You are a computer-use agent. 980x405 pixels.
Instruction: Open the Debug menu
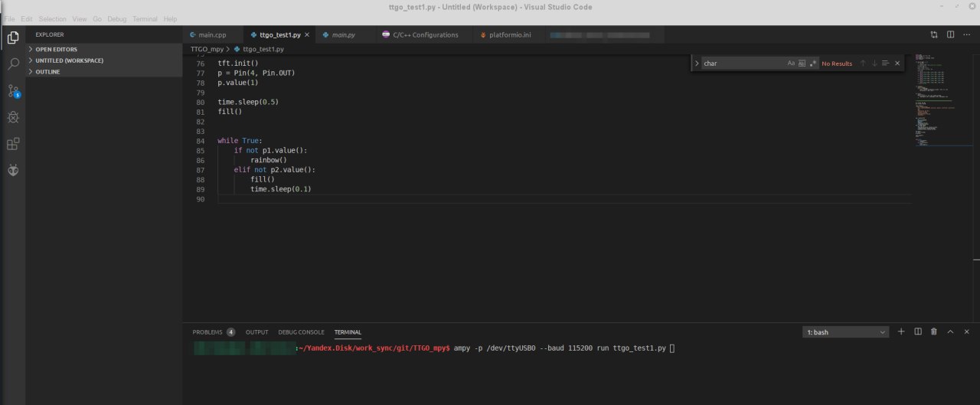coord(117,18)
